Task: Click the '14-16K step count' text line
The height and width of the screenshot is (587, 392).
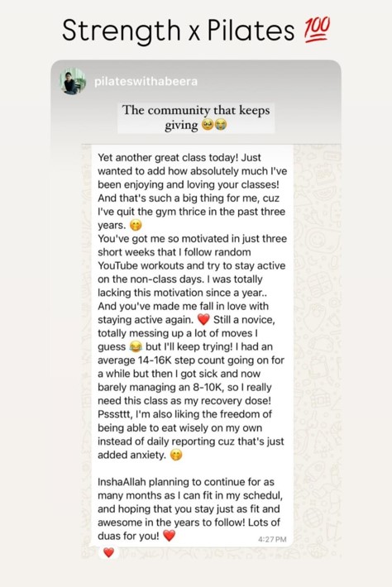Action: coord(191,360)
